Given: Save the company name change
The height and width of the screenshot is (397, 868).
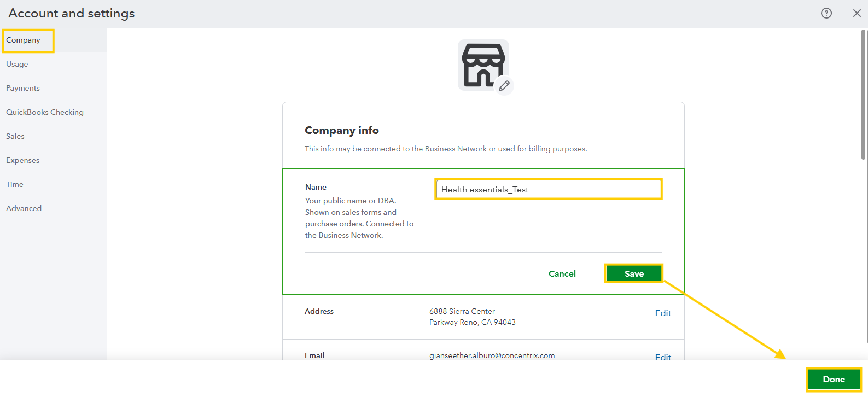Looking at the screenshot, I should click(634, 274).
